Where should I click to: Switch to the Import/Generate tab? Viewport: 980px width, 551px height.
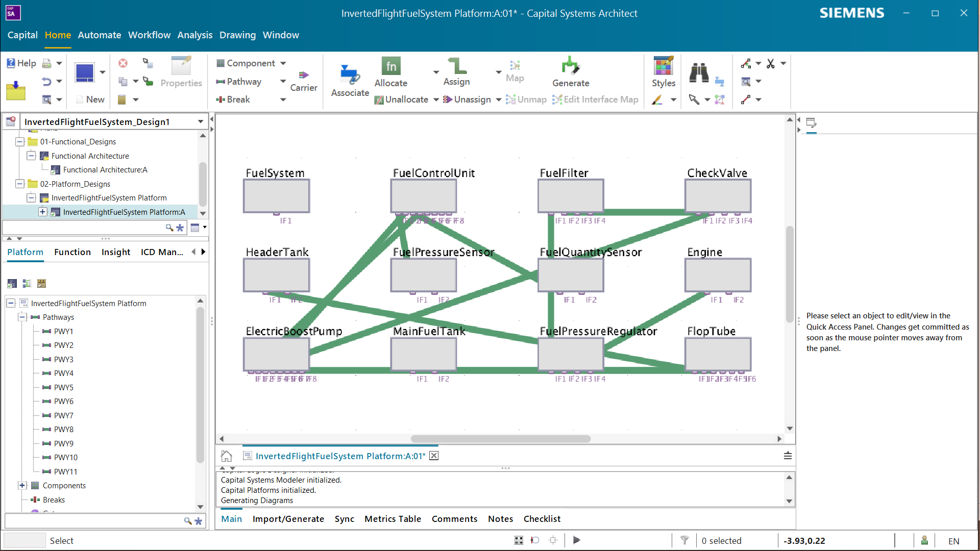pos(288,519)
